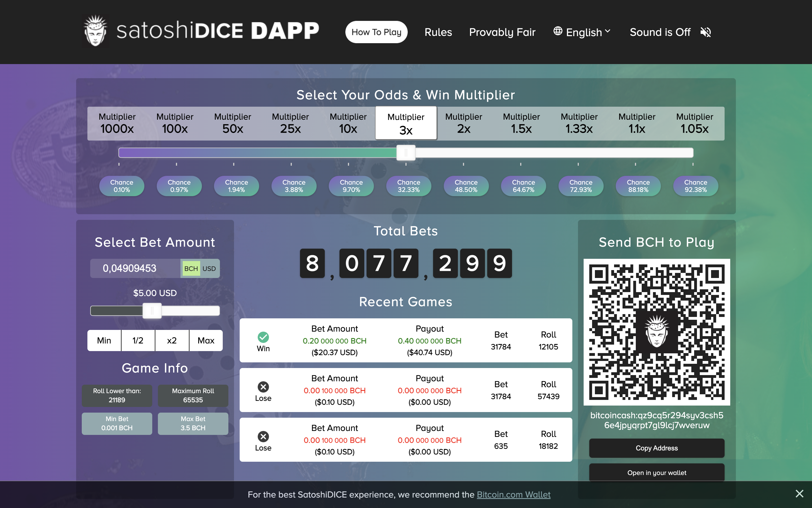Click the BCH deposit QR code

pos(657,332)
